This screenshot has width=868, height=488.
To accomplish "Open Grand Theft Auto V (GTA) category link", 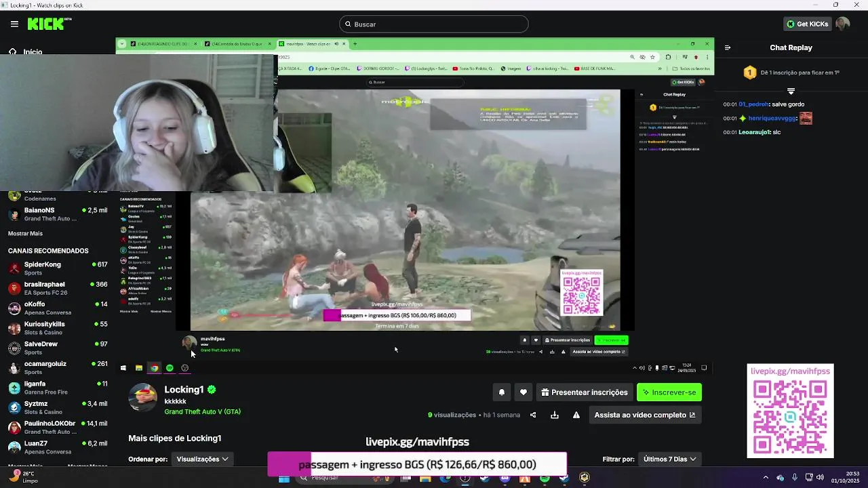I will (202, 411).
